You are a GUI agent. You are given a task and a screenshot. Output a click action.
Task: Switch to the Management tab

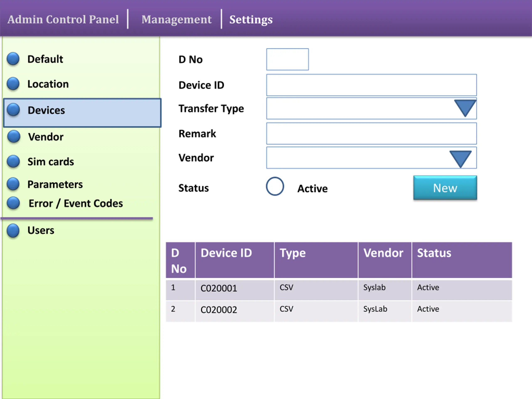click(176, 20)
